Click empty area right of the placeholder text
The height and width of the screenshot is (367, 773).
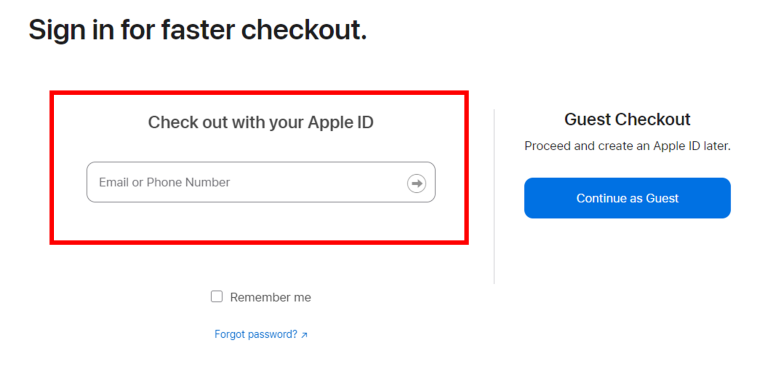(x=318, y=183)
